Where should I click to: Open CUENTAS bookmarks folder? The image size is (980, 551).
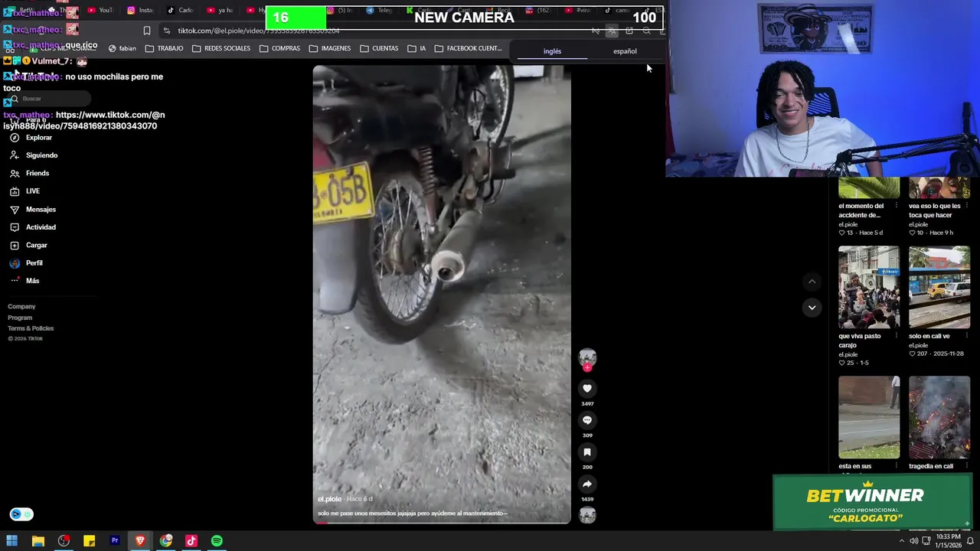379,48
